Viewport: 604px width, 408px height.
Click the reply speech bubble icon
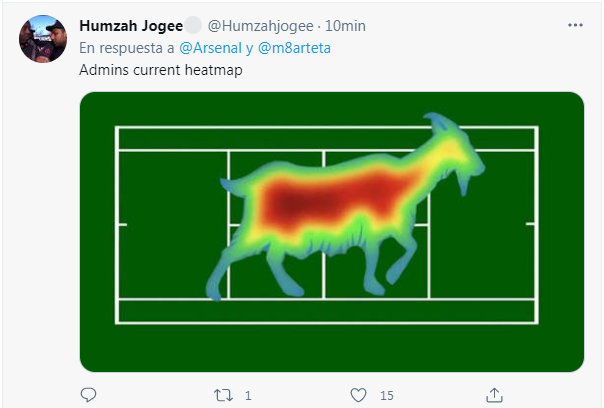click(87, 395)
